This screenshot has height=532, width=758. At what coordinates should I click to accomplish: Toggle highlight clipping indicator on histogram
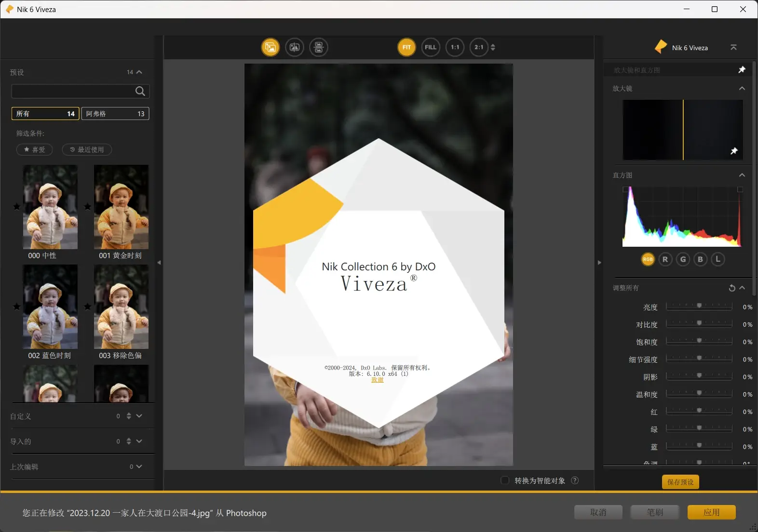(x=740, y=190)
